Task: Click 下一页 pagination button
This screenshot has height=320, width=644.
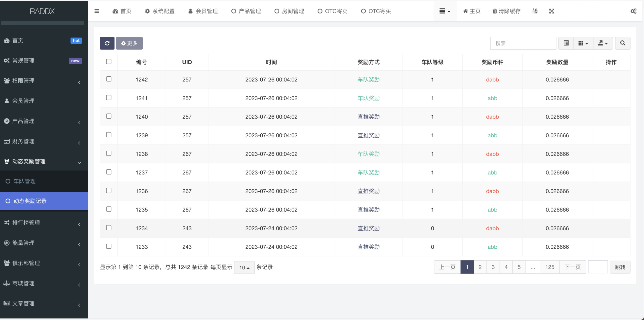Action: [x=572, y=267]
